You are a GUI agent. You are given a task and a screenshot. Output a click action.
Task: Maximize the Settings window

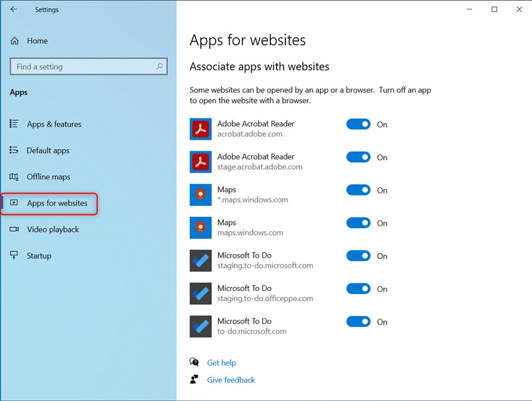pyautogui.click(x=494, y=9)
